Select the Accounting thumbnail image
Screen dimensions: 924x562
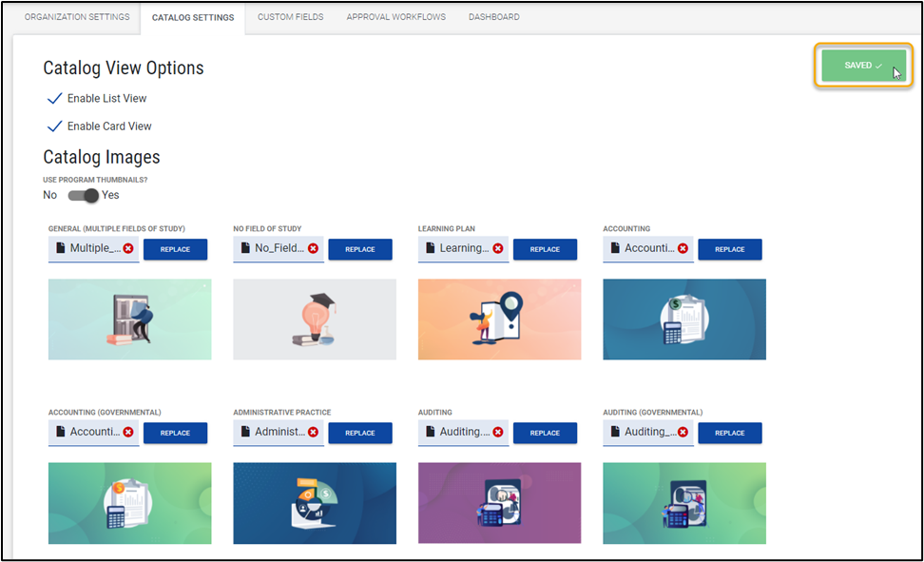pos(683,320)
